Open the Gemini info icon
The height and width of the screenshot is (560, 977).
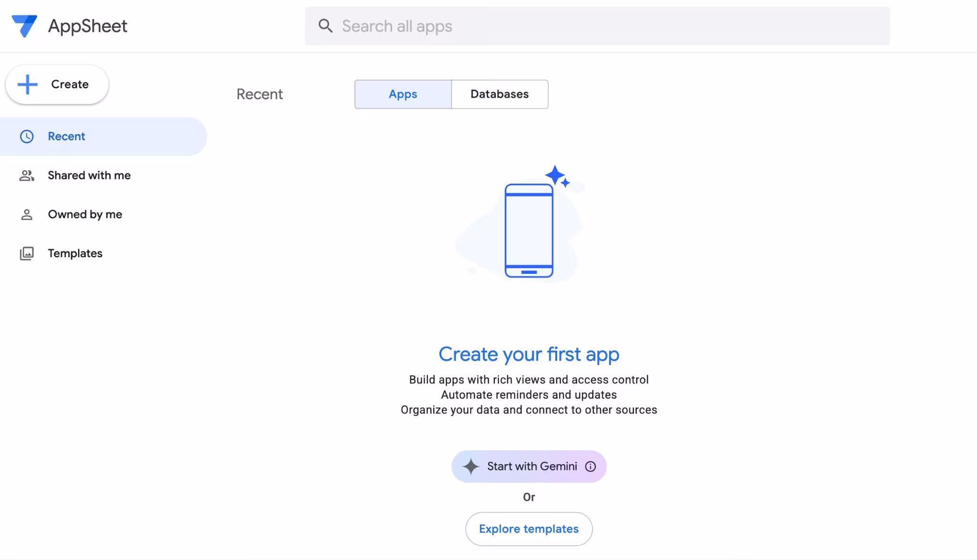591,467
